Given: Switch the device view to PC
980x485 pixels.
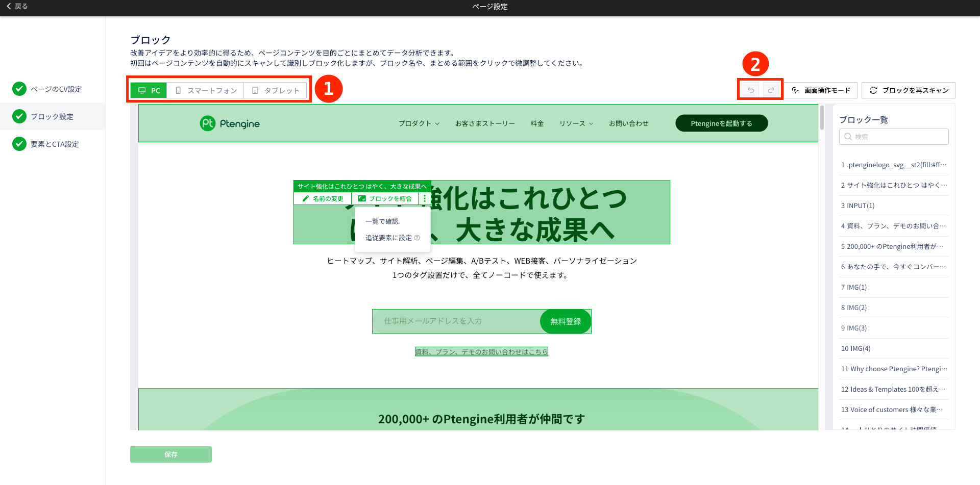Looking at the screenshot, I should (x=149, y=90).
